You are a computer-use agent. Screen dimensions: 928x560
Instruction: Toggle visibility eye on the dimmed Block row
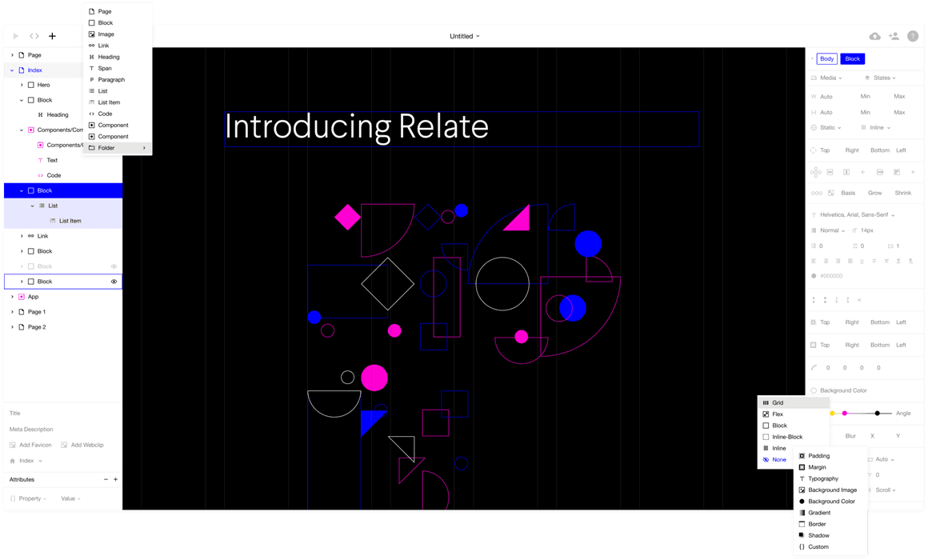click(114, 266)
